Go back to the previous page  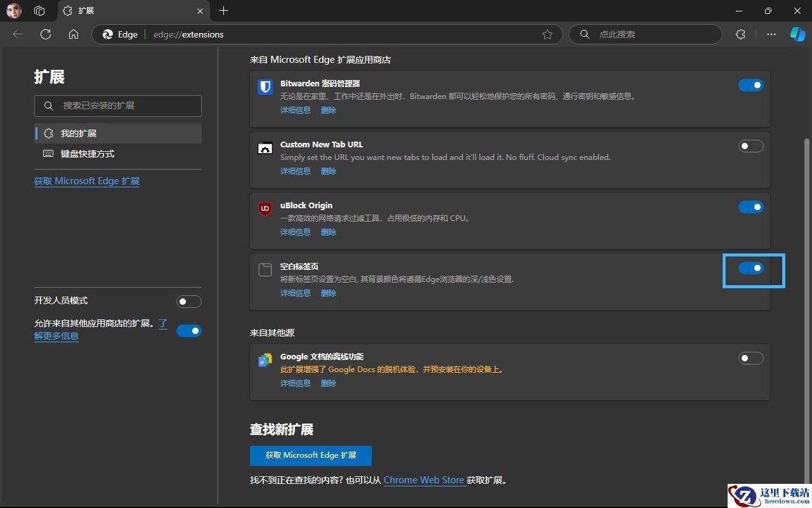[18, 34]
